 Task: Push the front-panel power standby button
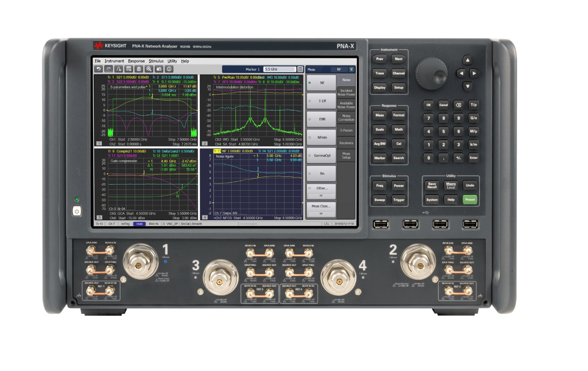click(76, 211)
